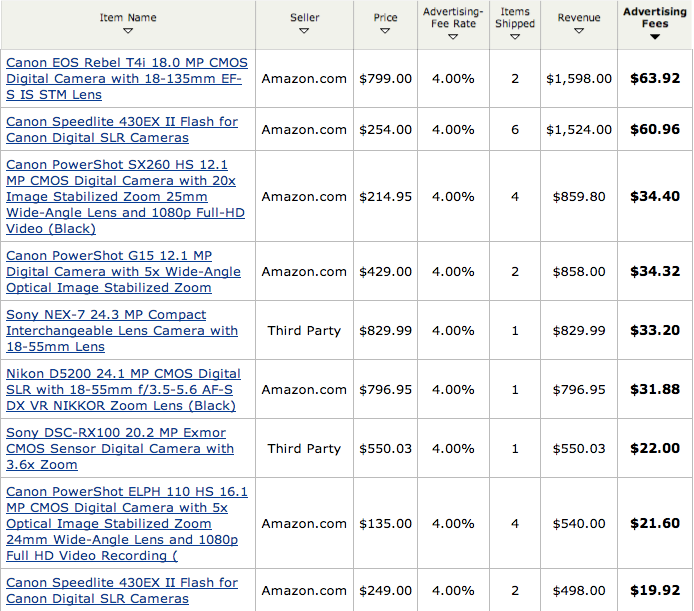Click Third Party seller cell for Sony NEX-7

pos(304,331)
